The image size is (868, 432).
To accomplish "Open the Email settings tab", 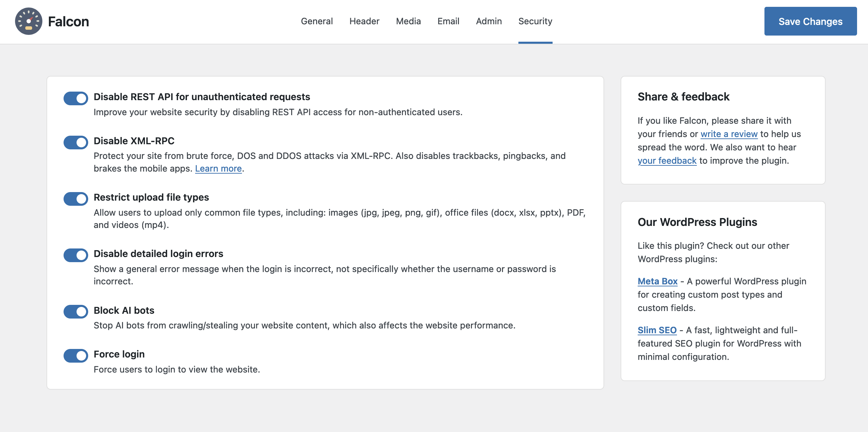I will [448, 21].
